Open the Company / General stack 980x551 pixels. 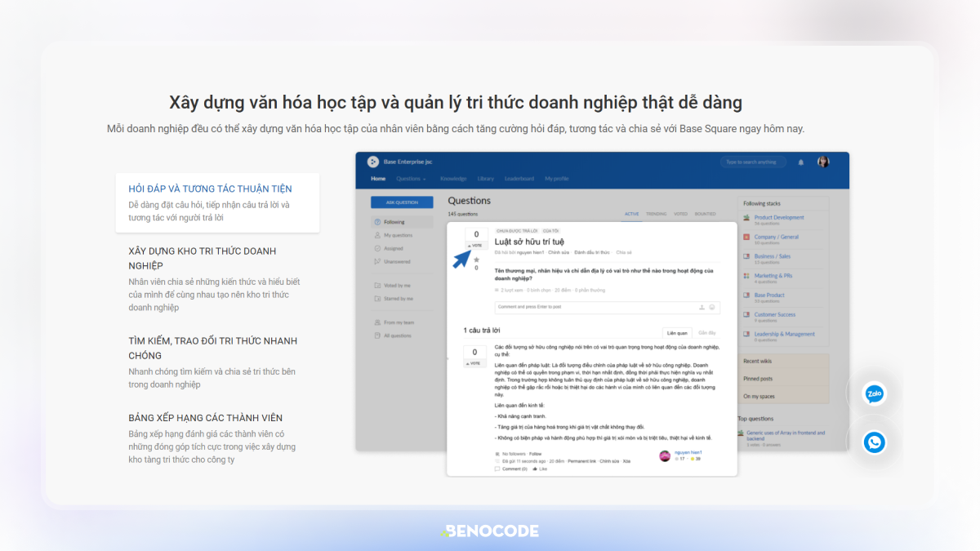click(776, 237)
